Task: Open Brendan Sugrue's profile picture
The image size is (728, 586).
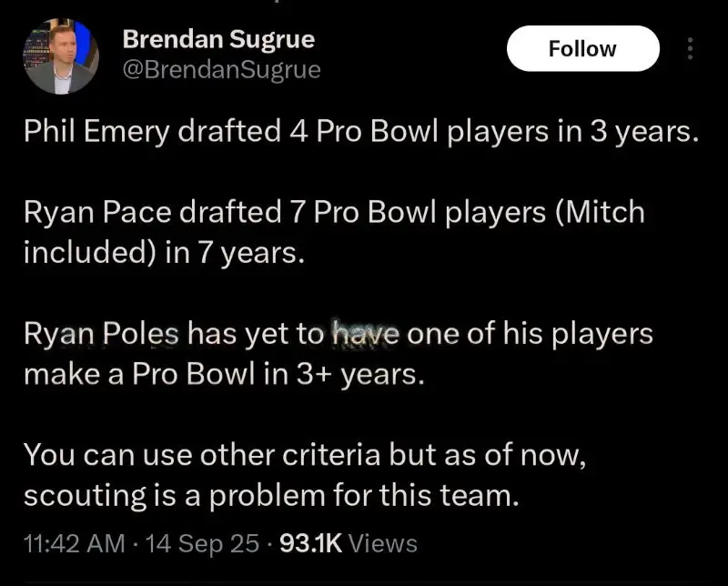Action: pyautogui.click(x=59, y=57)
